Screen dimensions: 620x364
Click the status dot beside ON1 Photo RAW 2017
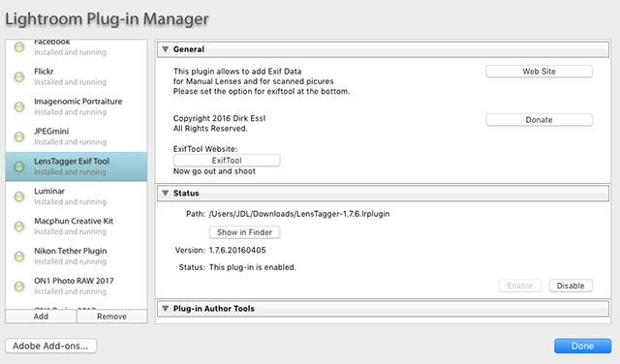point(19,287)
